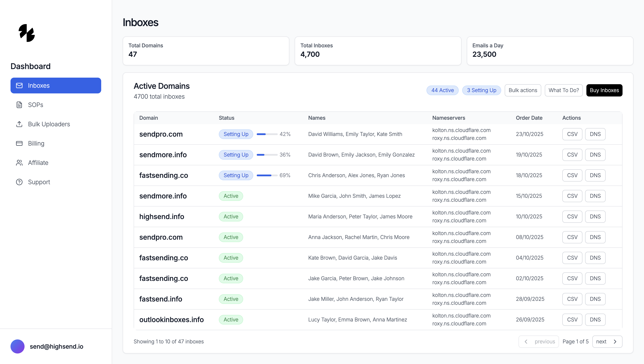The image size is (644, 364).
Task: Open SOPs via the document icon
Action: 19,105
